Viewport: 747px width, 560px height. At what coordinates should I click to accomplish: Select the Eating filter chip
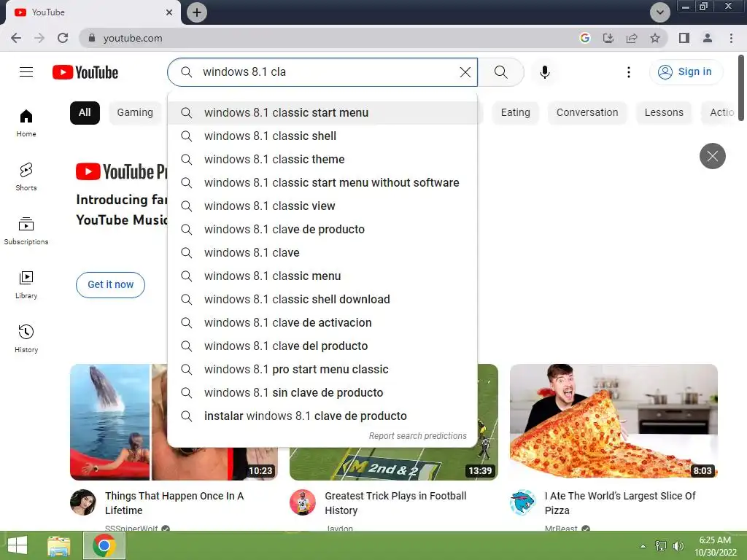pos(516,113)
